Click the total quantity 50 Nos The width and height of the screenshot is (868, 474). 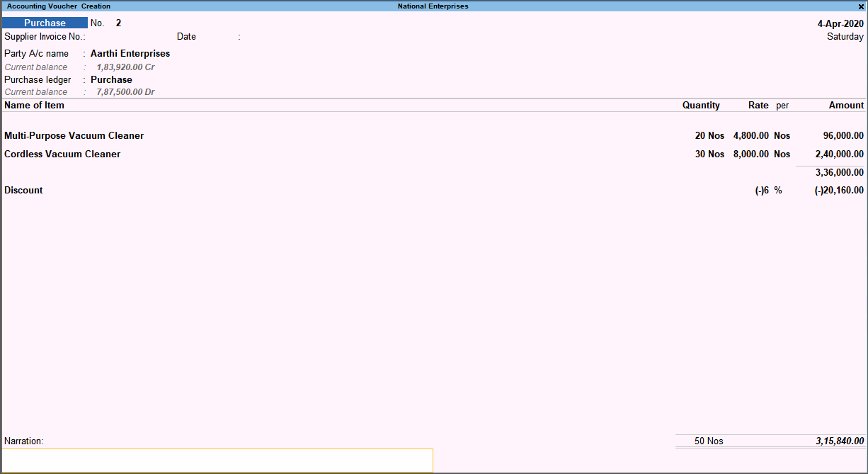709,441
